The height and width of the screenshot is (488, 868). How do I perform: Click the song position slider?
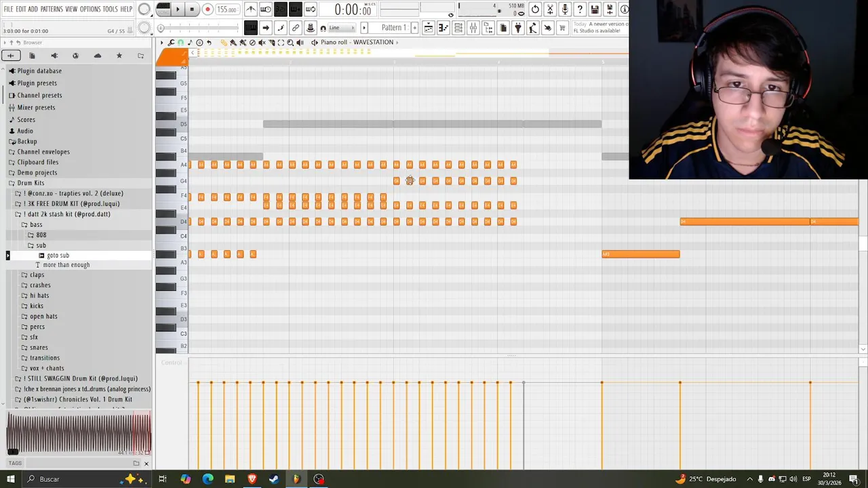point(199,28)
